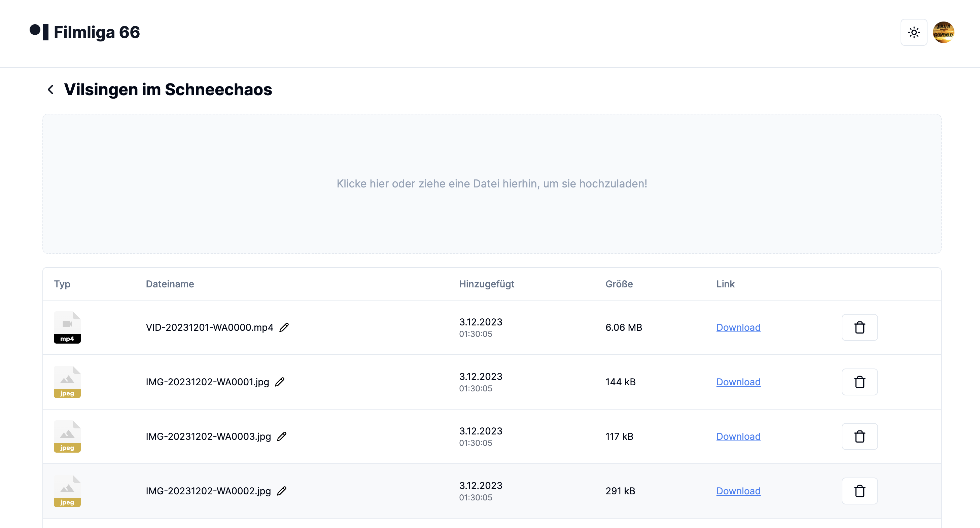Edit the filename IMG-20231202-WA0002.jpg
The image size is (980, 528).
[x=282, y=491]
